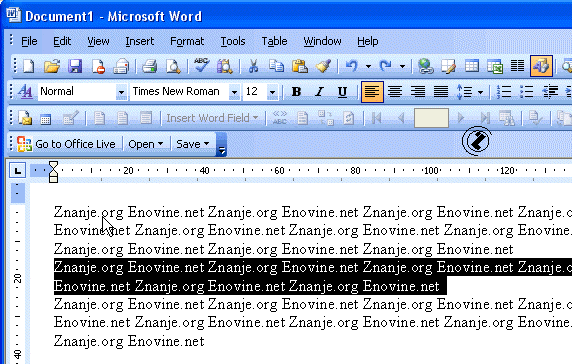
Task: Open the Table menu
Action: click(274, 41)
